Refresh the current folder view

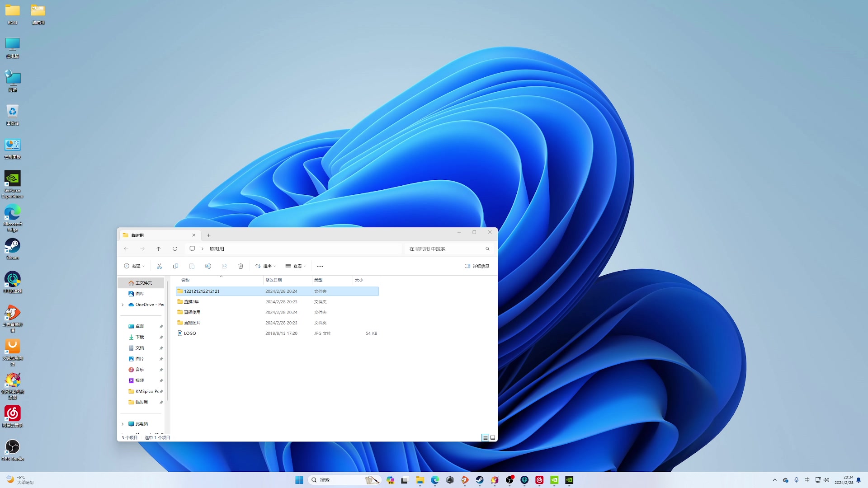[175, 249]
